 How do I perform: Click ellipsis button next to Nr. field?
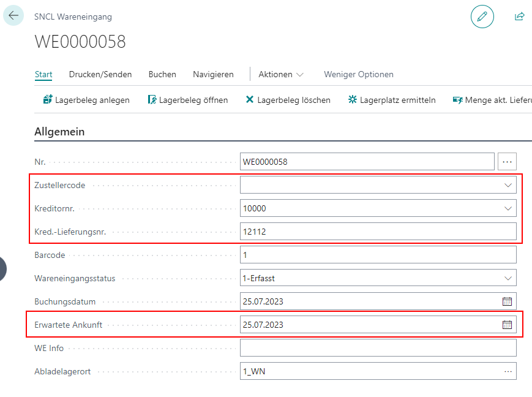click(x=507, y=162)
